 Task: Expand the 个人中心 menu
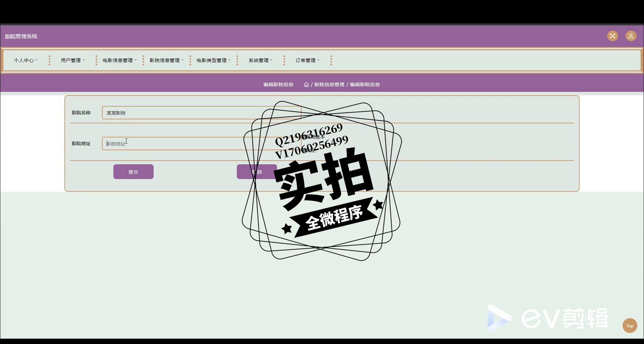26,60
